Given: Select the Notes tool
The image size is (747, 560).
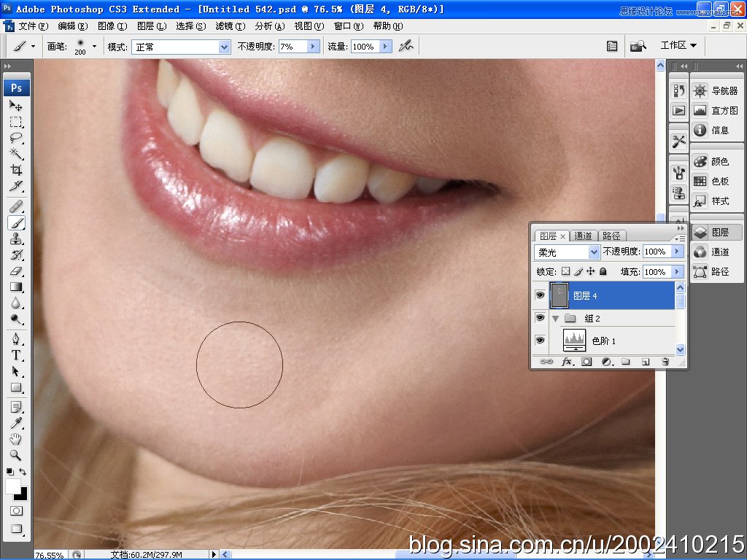Looking at the screenshot, I should 16,407.
